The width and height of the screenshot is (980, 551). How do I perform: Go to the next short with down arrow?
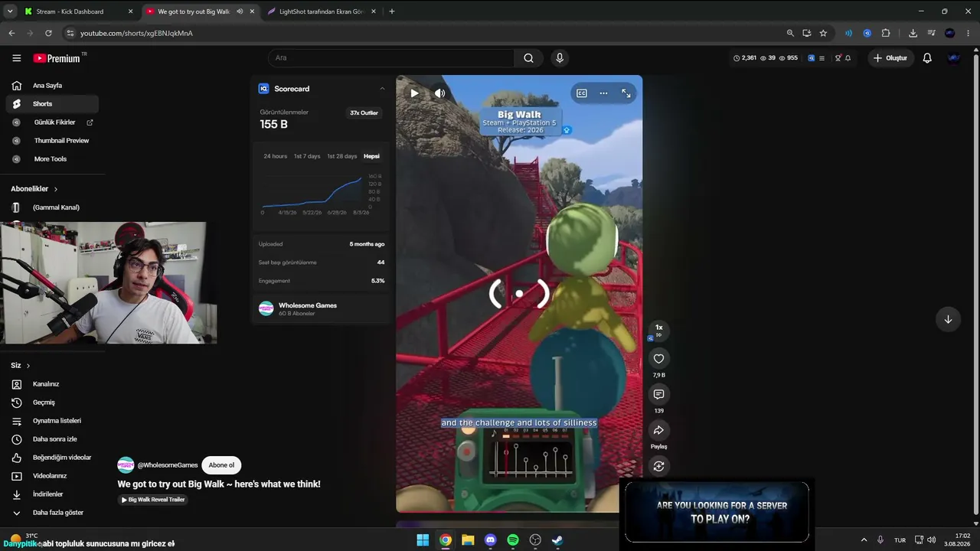click(948, 319)
